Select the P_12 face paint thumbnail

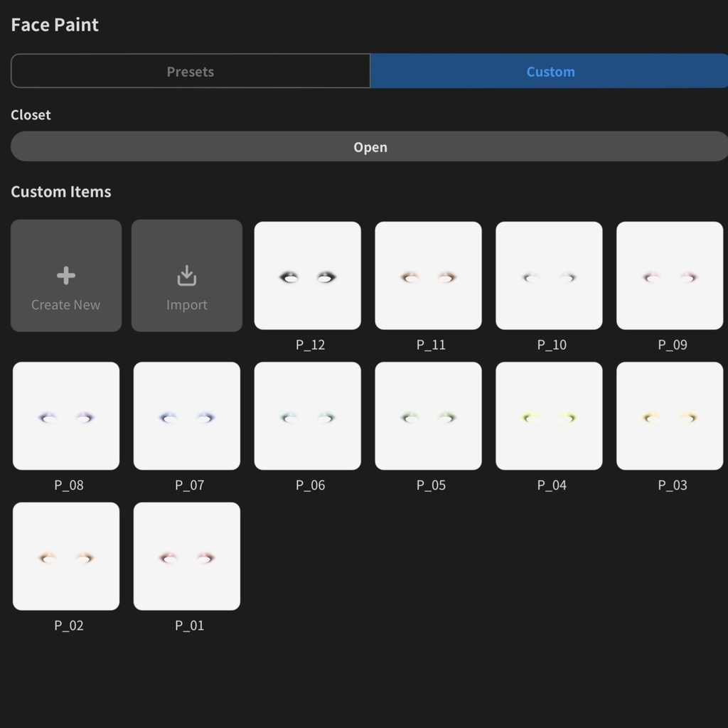tap(307, 276)
